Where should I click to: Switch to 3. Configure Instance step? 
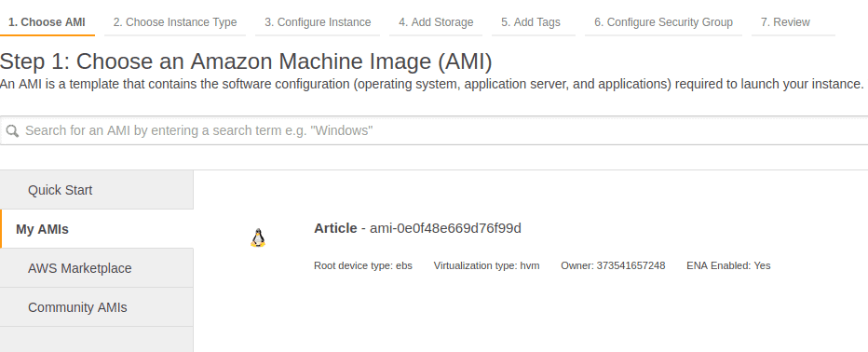[x=318, y=22]
